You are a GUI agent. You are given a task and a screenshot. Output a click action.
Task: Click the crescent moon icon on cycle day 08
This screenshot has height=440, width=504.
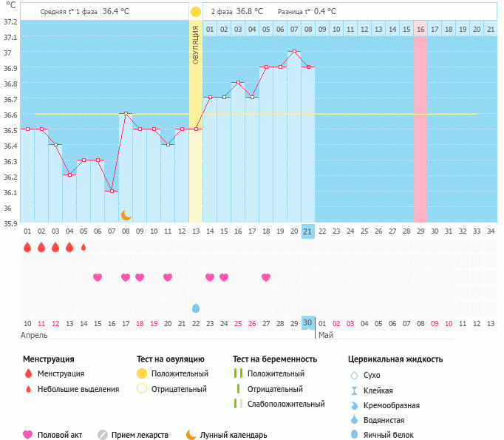coord(126,214)
